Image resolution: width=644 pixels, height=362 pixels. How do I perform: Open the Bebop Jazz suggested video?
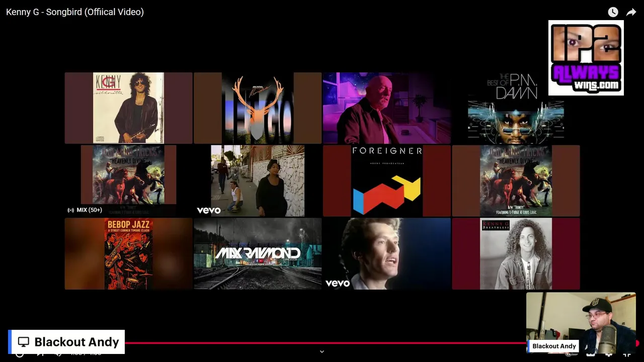(x=128, y=254)
